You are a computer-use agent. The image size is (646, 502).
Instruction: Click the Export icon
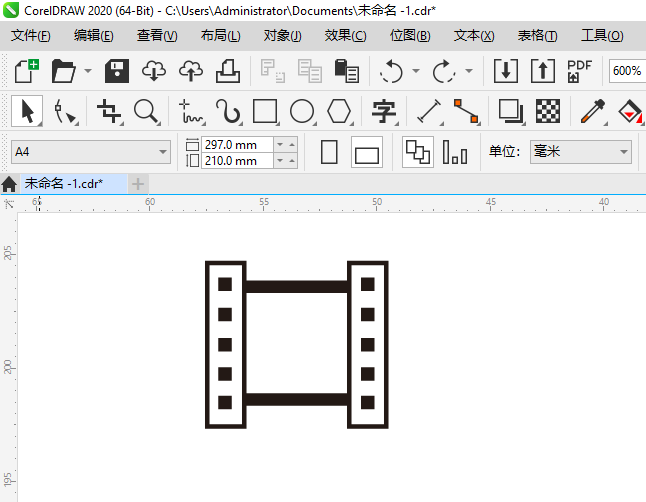(543, 71)
